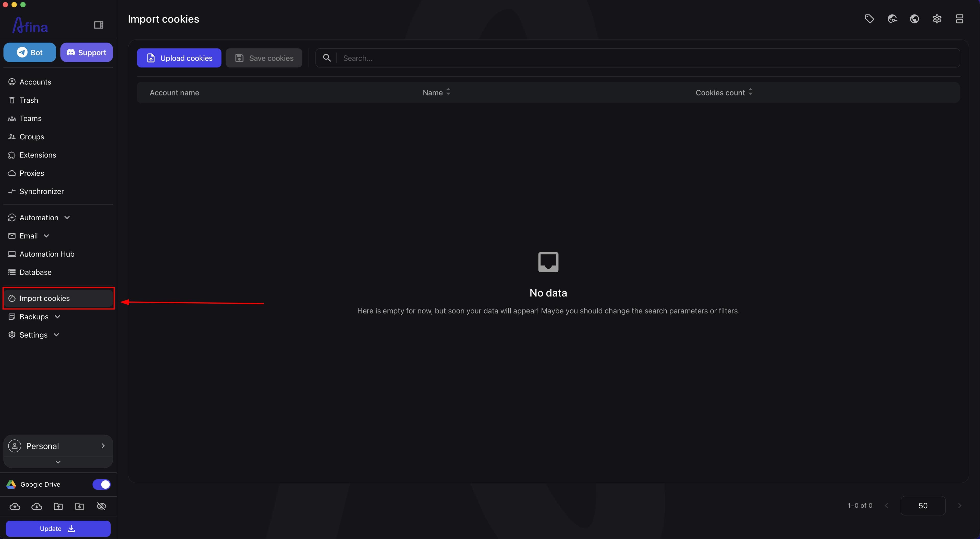This screenshot has width=980, height=539.
Task: Click the cloud download icon
Action: pyautogui.click(x=36, y=506)
